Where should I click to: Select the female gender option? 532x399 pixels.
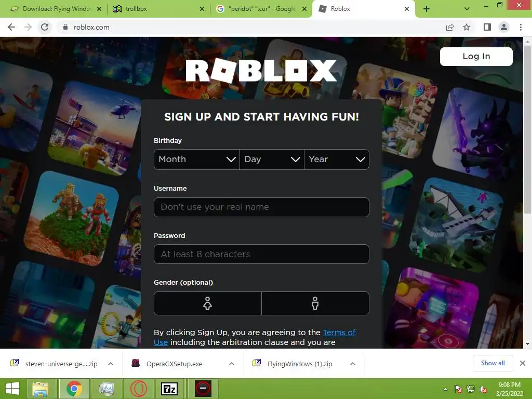point(208,303)
